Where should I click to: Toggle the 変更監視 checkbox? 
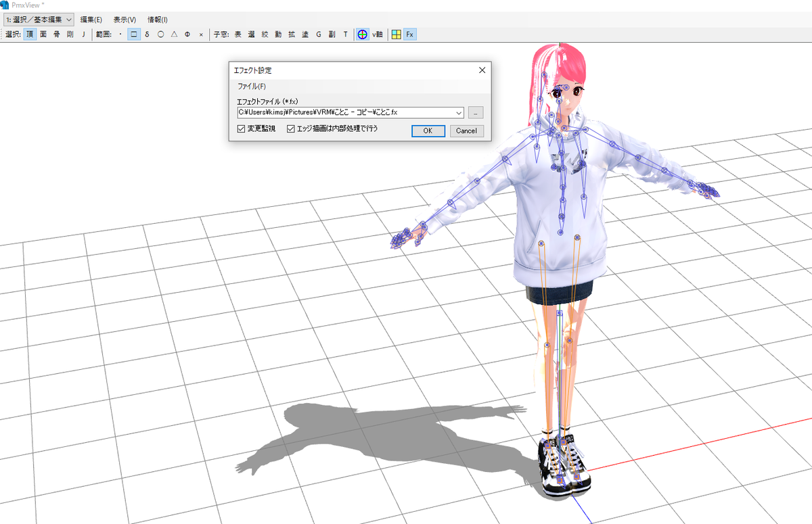pos(256,128)
